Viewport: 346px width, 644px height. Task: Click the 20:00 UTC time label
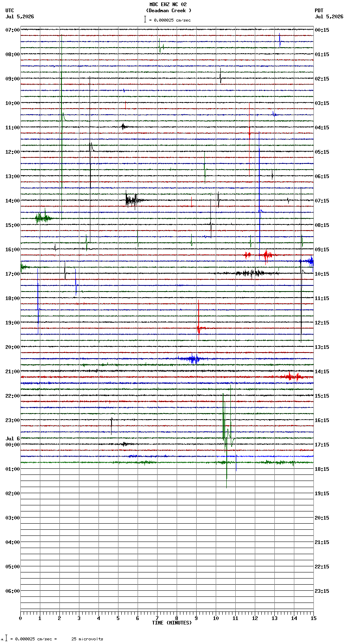coord(13,347)
